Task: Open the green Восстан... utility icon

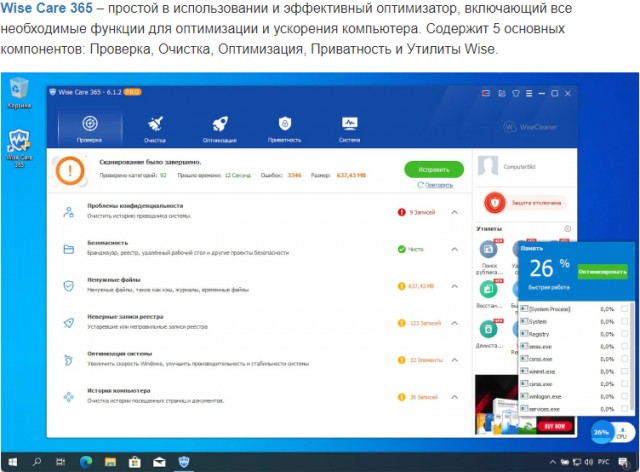Action: (488, 289)
